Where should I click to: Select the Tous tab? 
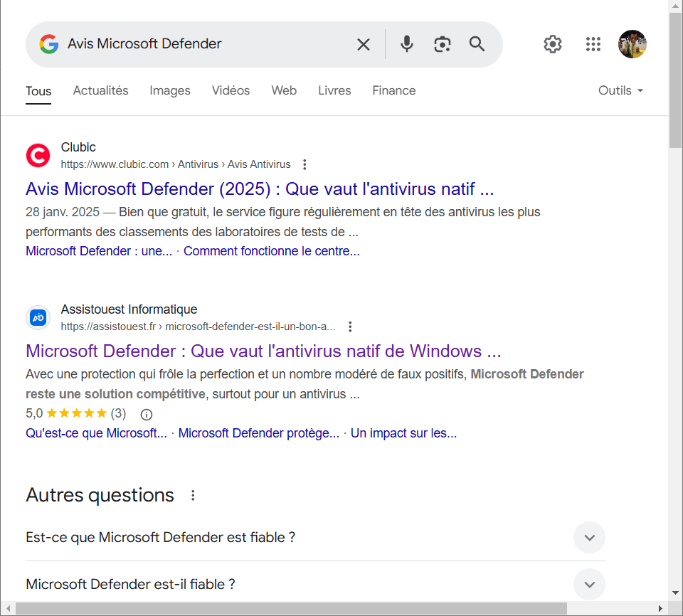[x=38, y=91]
